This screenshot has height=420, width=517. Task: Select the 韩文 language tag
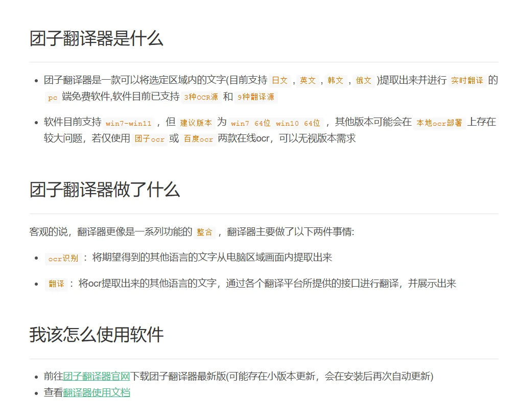point(336,80)
